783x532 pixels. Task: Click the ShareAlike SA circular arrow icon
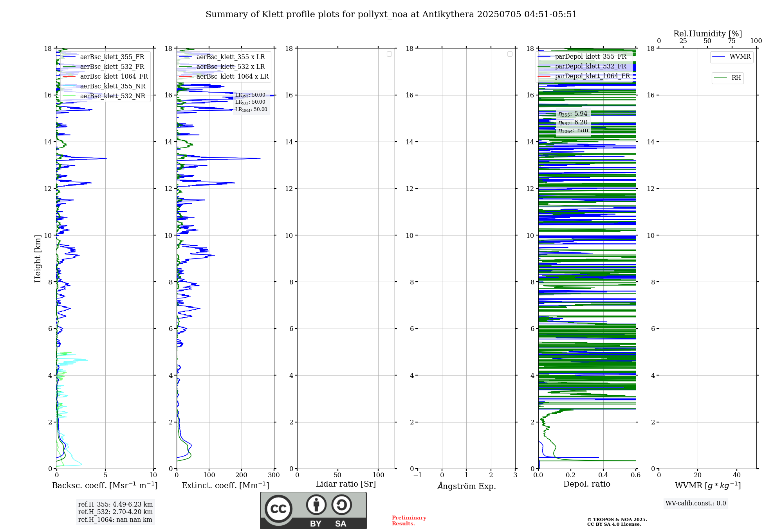pos(341,505)
